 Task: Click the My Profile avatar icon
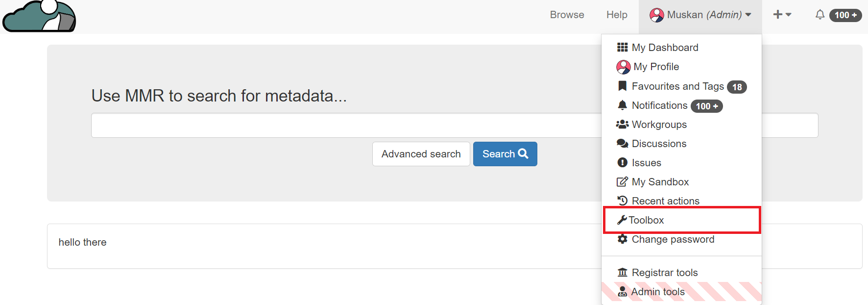click(623, 67)
